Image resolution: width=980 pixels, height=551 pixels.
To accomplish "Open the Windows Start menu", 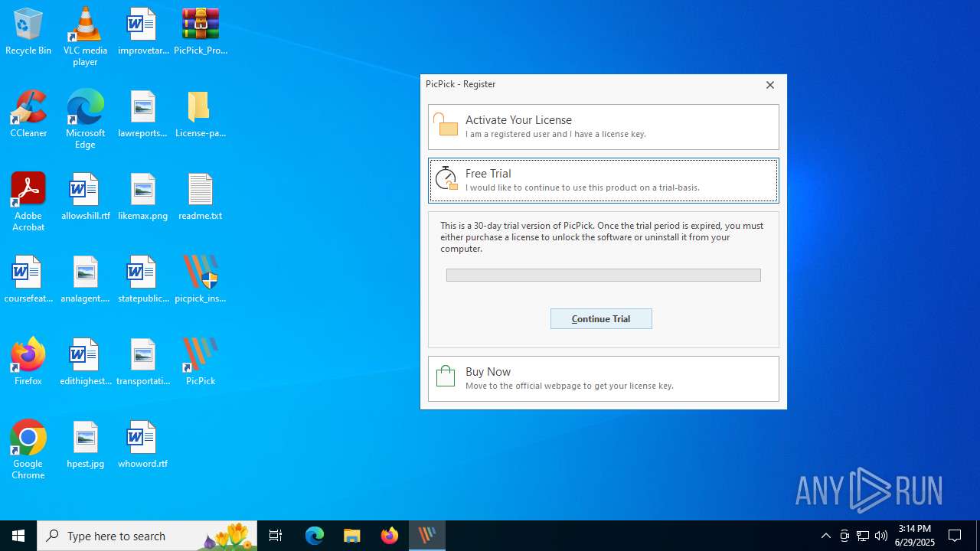I will click(18, 536).
